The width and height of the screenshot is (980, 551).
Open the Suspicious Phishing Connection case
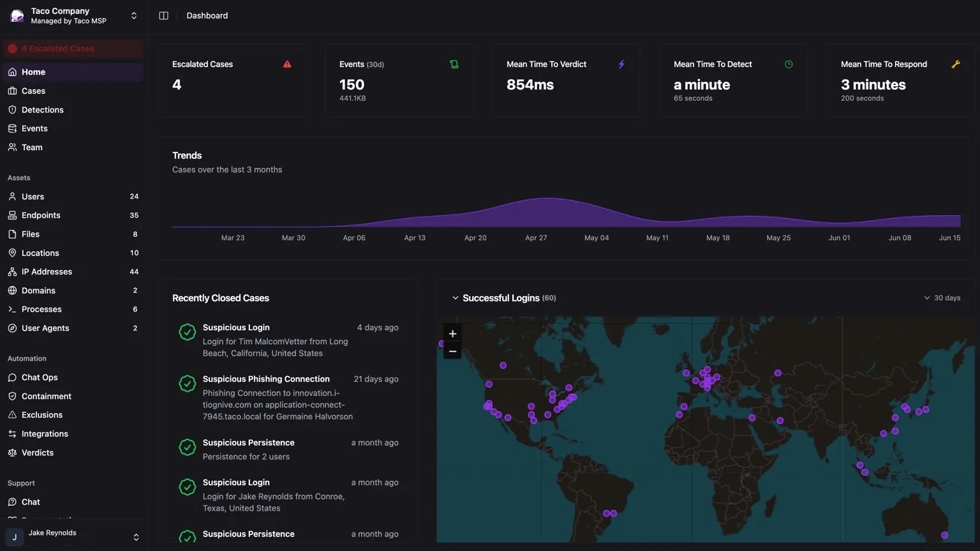[266, 379]
